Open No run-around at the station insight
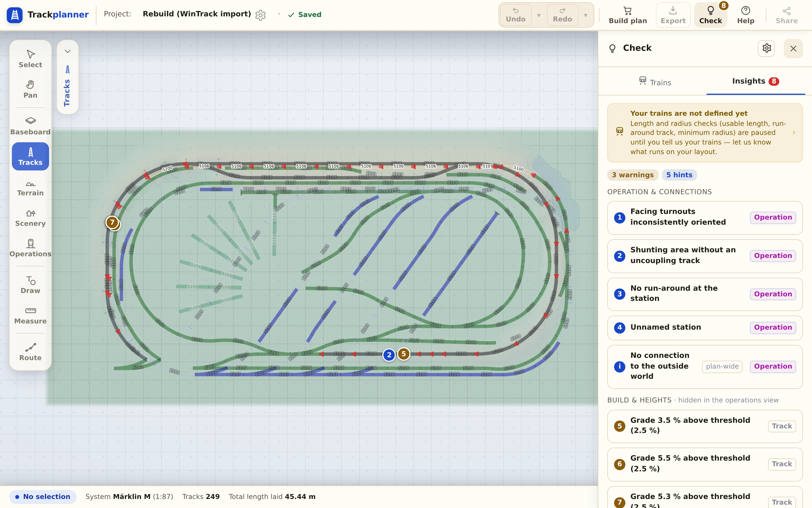 click(705, 294)
